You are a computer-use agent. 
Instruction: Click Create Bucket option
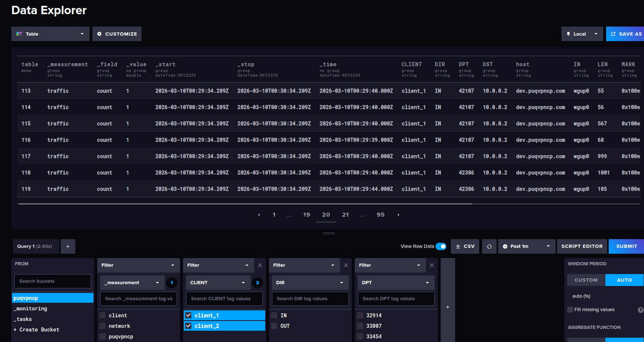coord(36,330)
